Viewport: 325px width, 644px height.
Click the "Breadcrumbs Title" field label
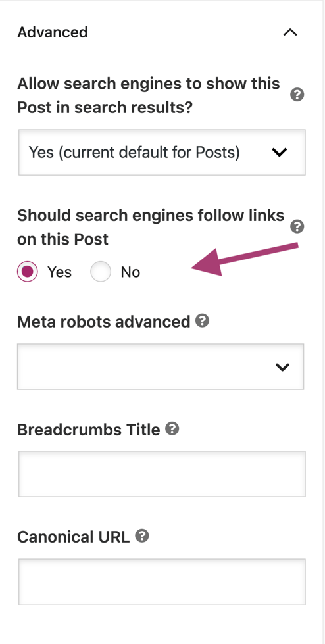[x=89, y=430]
